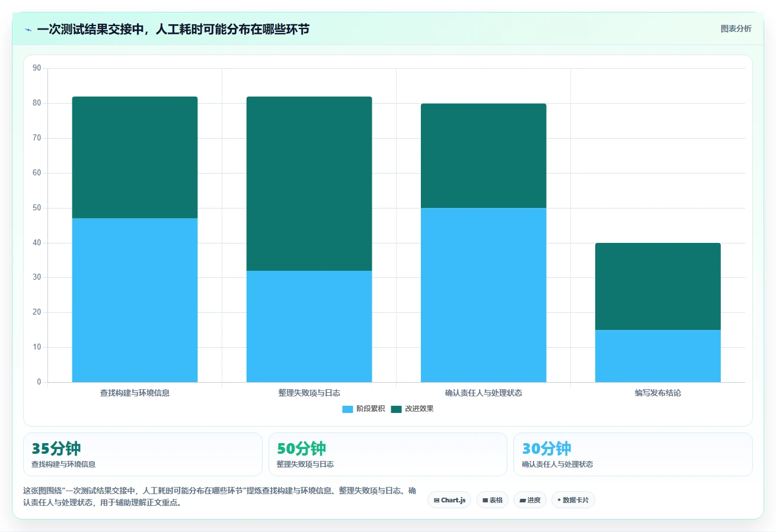Click the dark green 改进效果 legend swatch
Viewport: 776px width, 532px height.
396,409
